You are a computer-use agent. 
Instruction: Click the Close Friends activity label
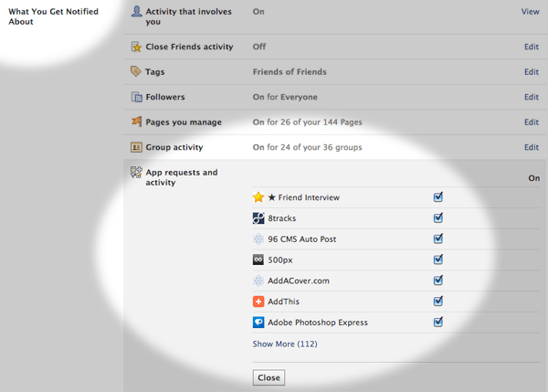click(x=189, y=47)
